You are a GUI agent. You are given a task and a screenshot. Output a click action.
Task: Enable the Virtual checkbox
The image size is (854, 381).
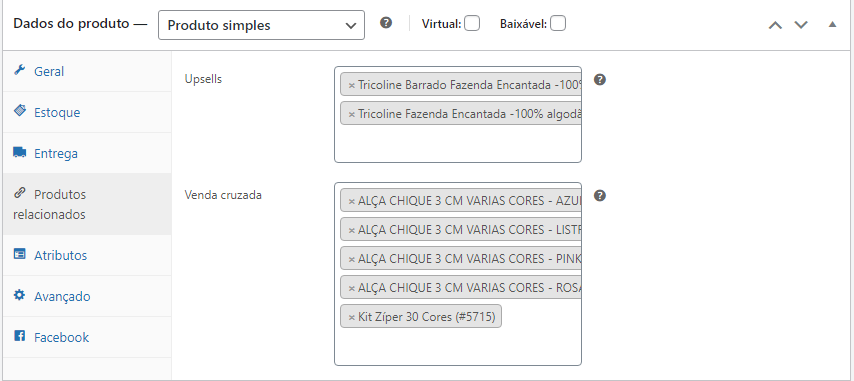coord(472,24)
